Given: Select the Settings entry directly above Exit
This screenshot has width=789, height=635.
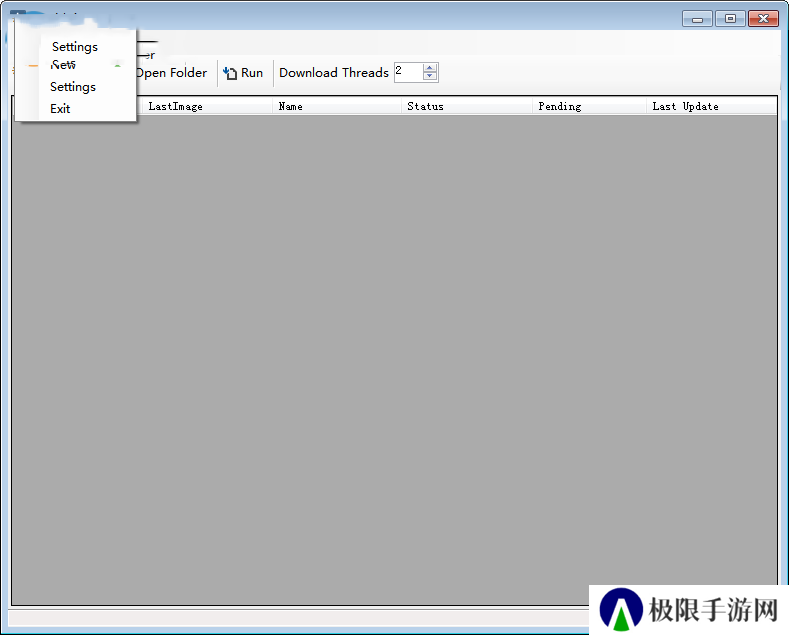Looking at the screenshot, I should point(73,87).
